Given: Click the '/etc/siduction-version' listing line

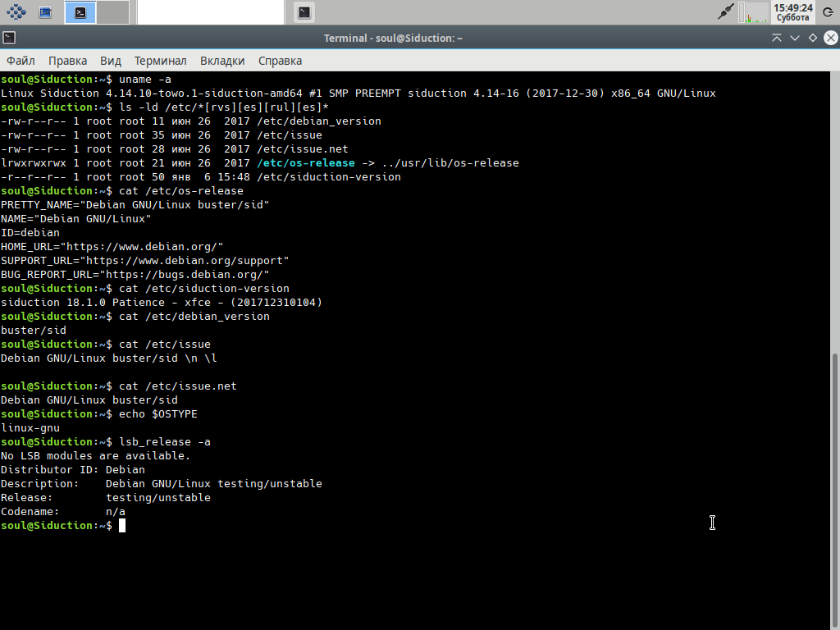Looking at the screenshot, I should pos(201,177).
